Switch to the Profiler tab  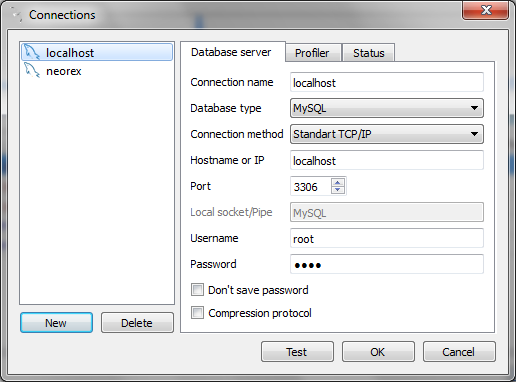[x=312, y=53]
